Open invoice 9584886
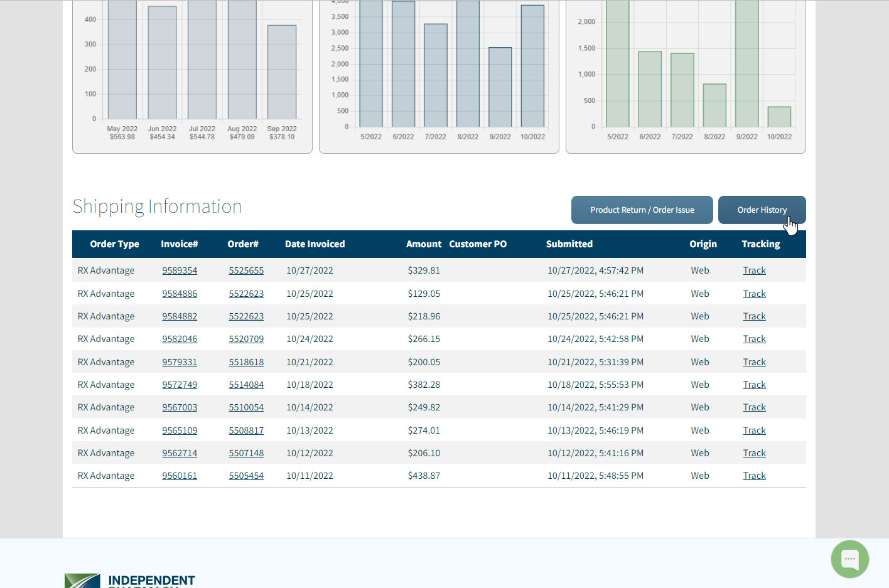Screen dimensions: 889x588 (x=180, y=294)
